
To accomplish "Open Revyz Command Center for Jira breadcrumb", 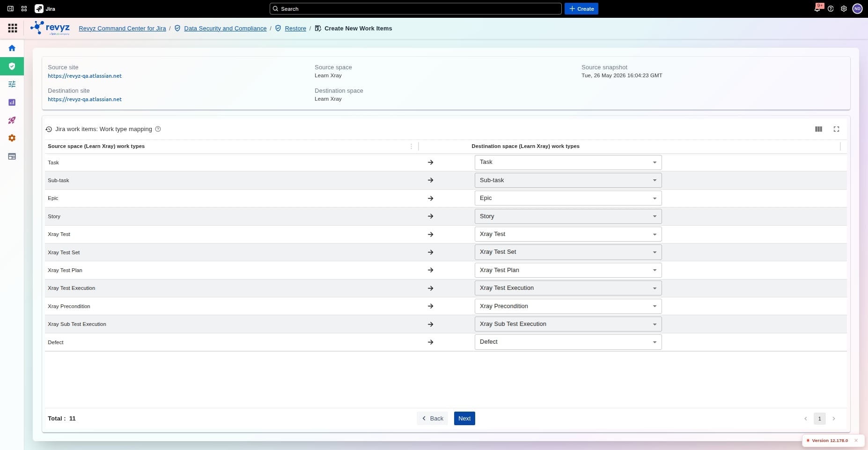I will [x=122, y=29].
